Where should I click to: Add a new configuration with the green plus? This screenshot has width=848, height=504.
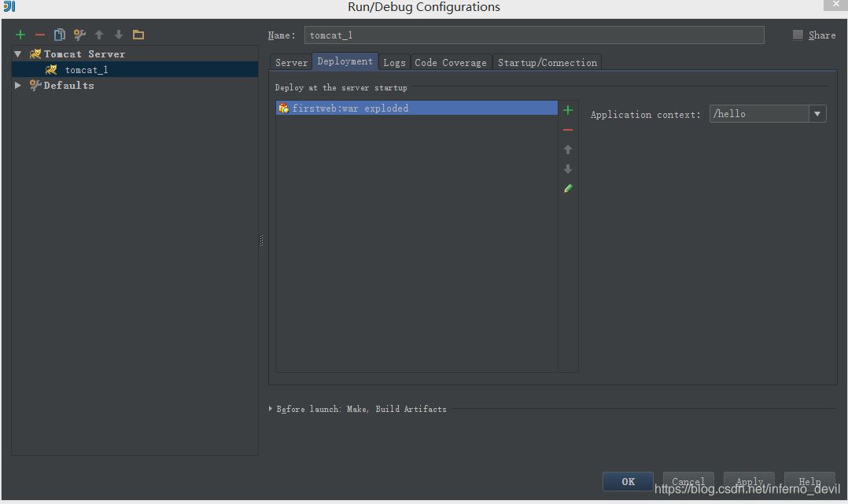click(x=20, y=35)
